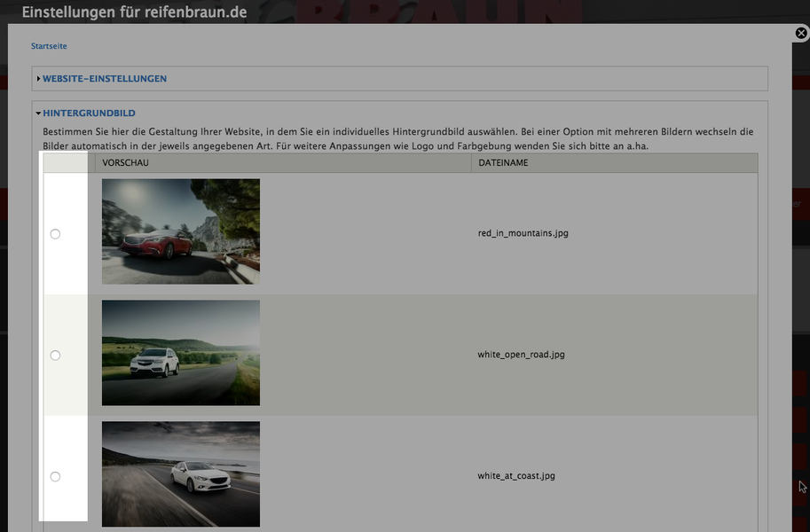
Task: Click the 'Einstellungen für reifenbraun.de' title
Action: tap(134, 12)
